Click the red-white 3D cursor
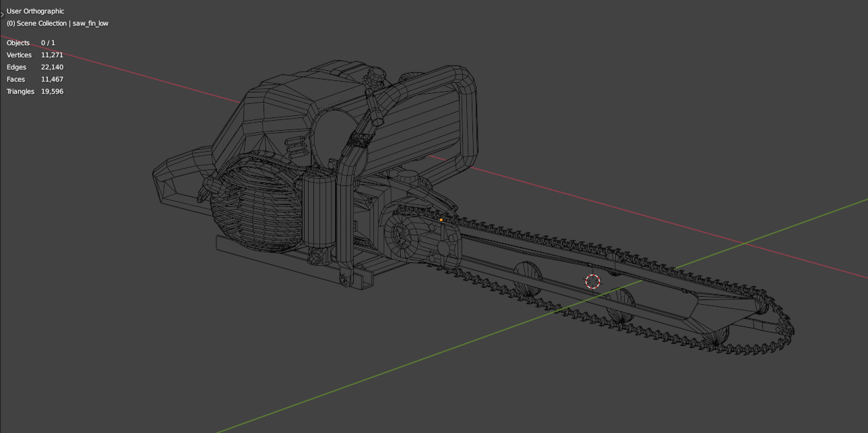The width and height of the screenshot is (868, 433). point(592,281)
